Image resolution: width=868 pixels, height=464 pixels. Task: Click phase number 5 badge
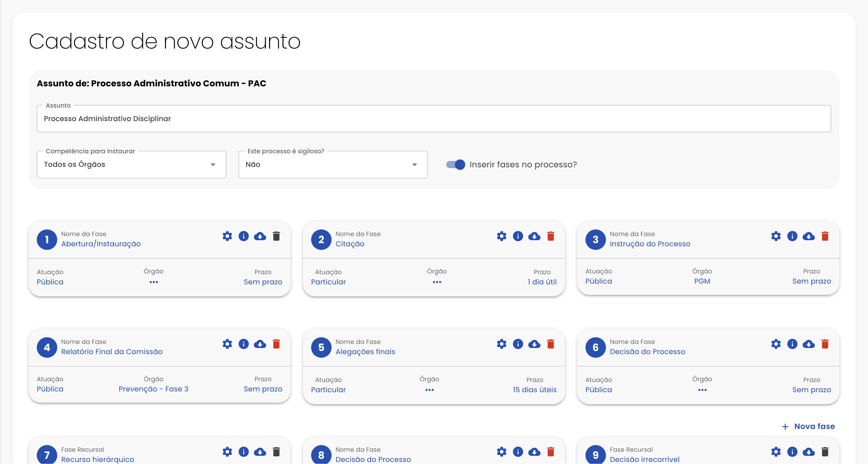coord(321,347)
